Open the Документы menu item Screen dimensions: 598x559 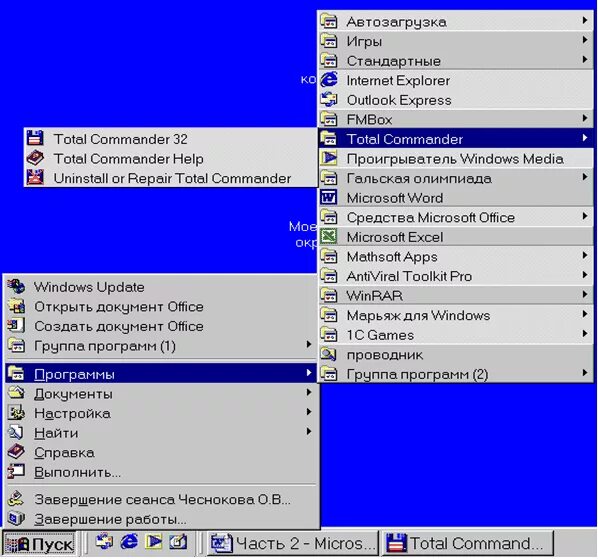coord(161,394)
